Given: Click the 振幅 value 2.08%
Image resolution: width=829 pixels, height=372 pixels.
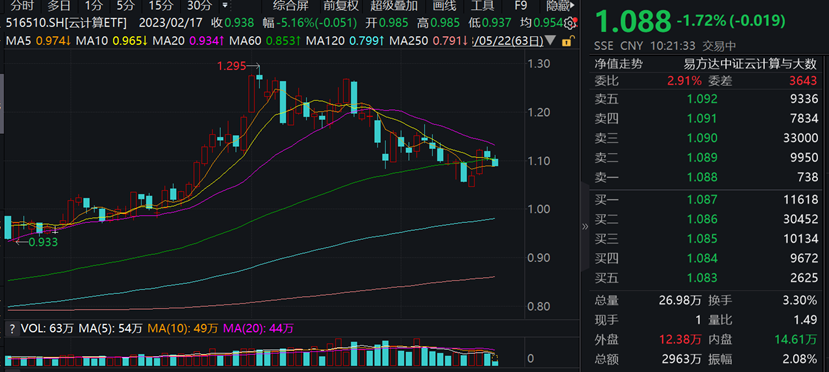Looking at the screenshot, I should [800, 359].
